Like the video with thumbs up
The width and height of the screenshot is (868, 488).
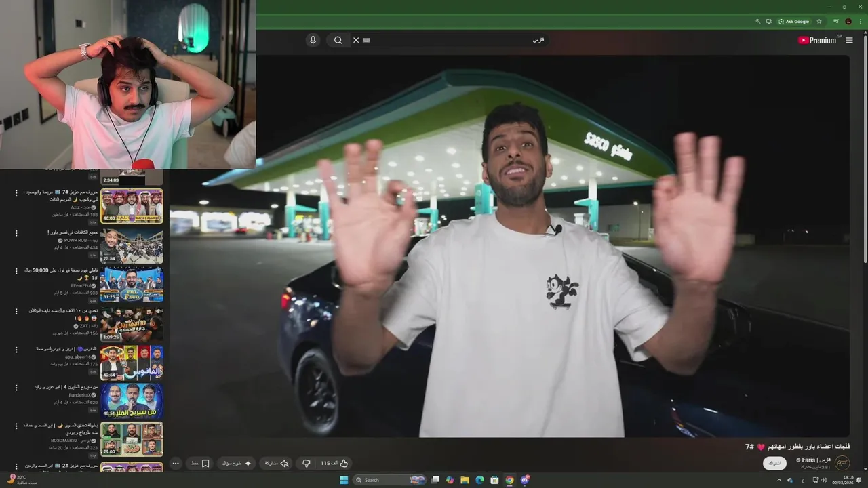tap(334, 464)
